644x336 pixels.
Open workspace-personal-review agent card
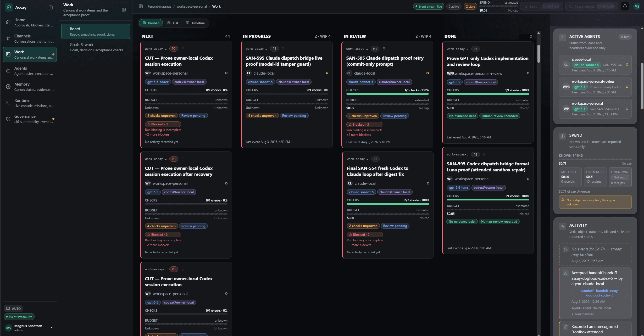tap(595, 87)
